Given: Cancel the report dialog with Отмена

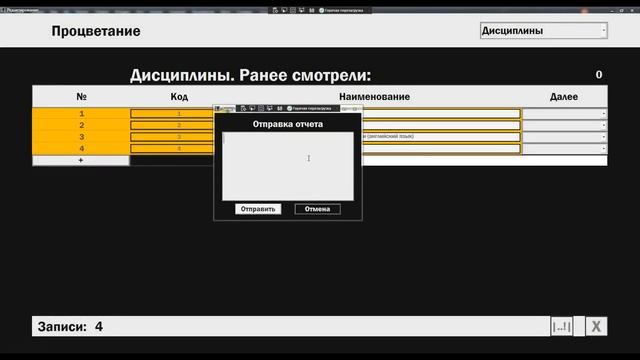Looking at the screenshot, I should (x=318, y=209).
